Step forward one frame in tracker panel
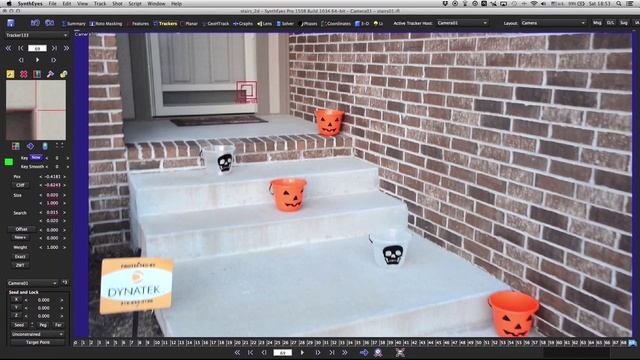The width and height of the screenshot is (640, 360). coord(53,60)
